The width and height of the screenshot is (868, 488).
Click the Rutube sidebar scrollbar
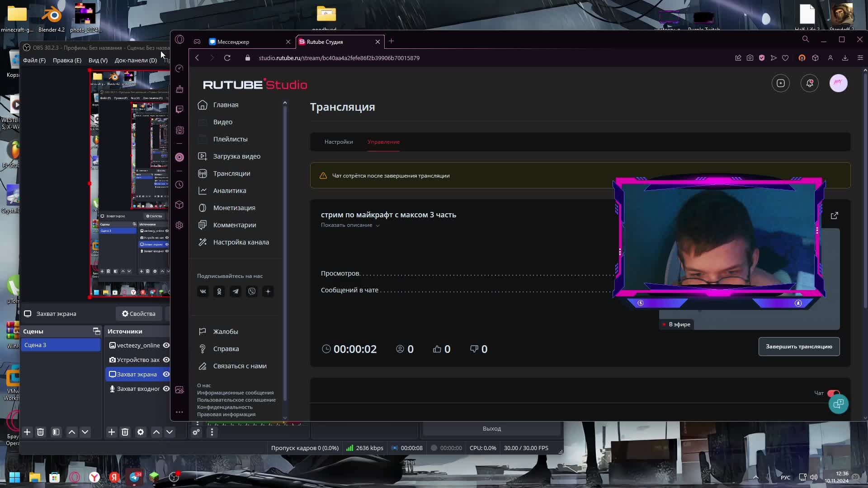pos(285,253)
